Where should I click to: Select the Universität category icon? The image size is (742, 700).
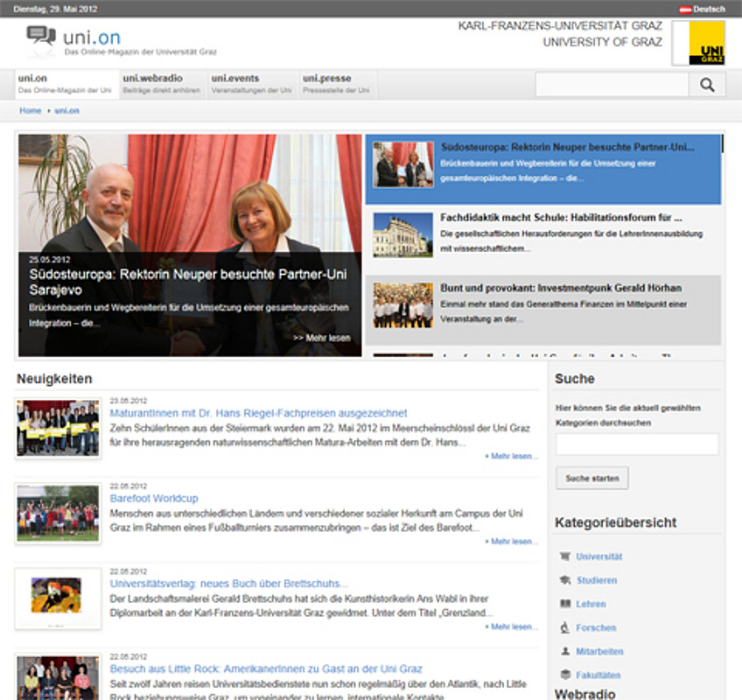[x=565, y=556]
